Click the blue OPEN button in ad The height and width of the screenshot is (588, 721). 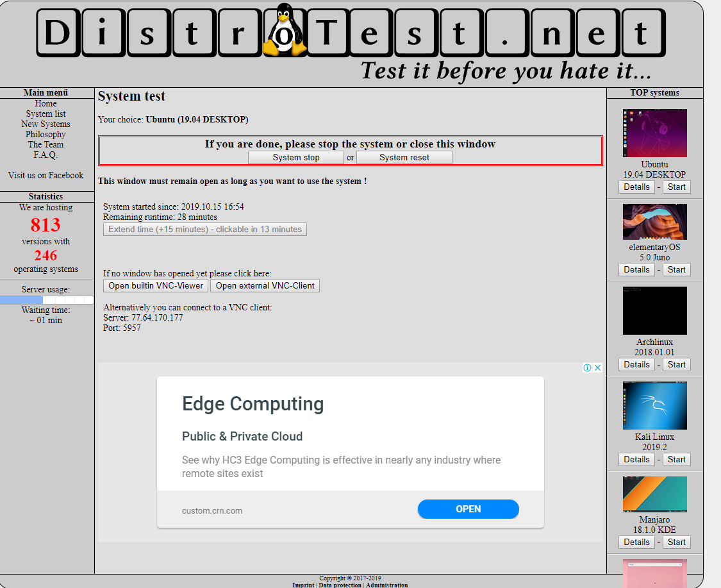468,509
